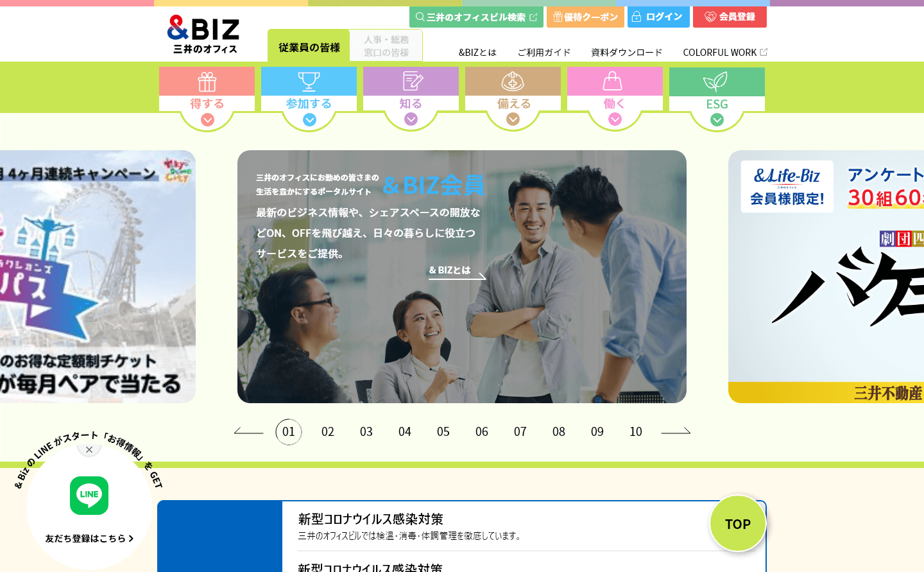
Task: Open the central &BIZ会員 banner slide
Action: (x=462, y=277)
